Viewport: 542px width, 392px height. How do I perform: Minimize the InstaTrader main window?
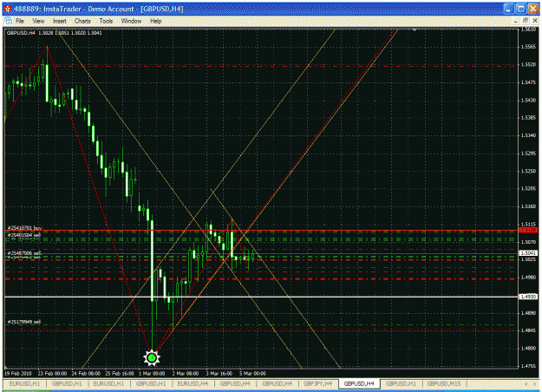click(508, 9)
